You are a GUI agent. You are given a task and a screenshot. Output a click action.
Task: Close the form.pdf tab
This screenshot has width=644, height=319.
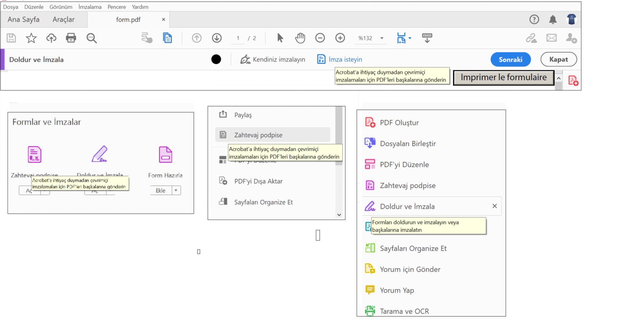click(x=163, y=19)
